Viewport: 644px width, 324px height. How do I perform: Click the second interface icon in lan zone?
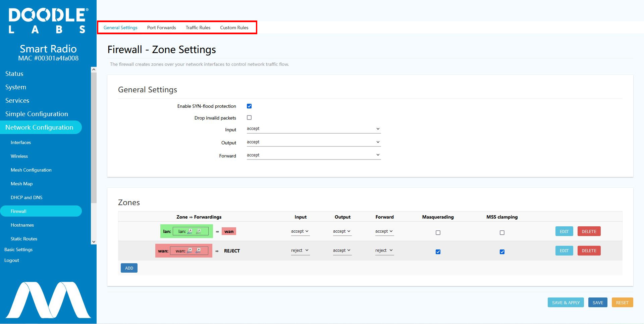pyautogui.click(x=199, y=231)
